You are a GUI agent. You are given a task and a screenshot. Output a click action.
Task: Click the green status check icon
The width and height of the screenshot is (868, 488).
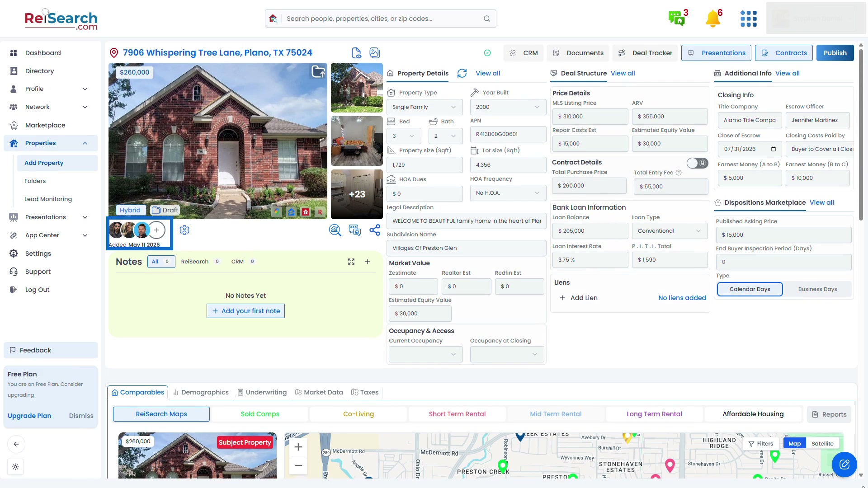(x=487, y=53)
